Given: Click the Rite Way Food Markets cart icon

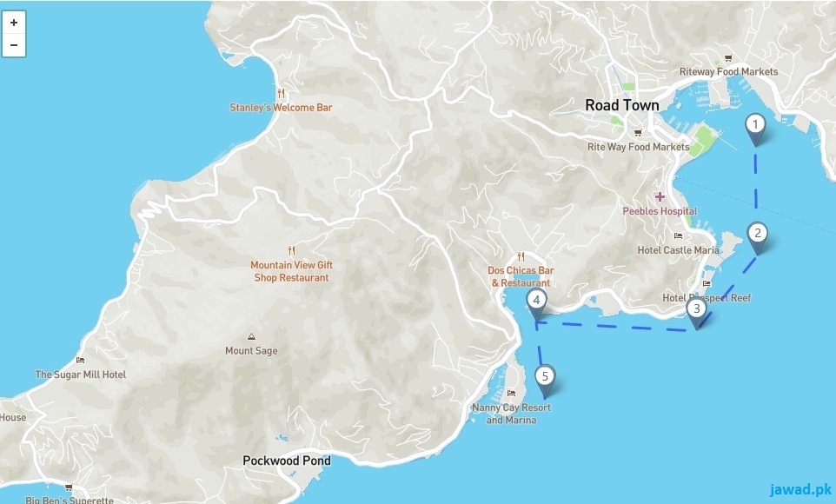Looking at the screenshot, I should tap(638, 133).
